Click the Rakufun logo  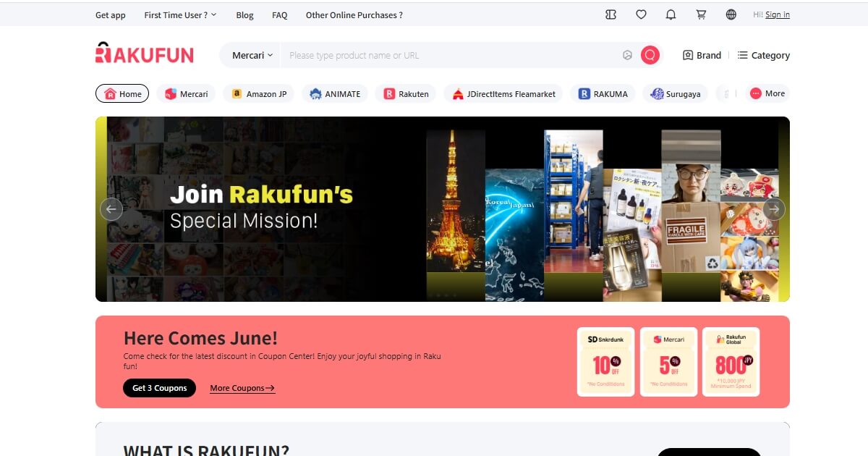pos(145,53)
